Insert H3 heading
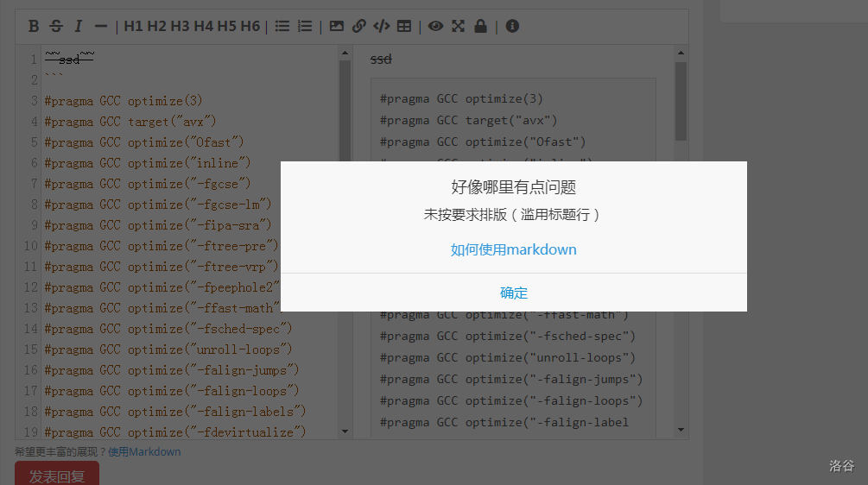The width and height of the screenshot is (868, 485). (x=180, y=26)
